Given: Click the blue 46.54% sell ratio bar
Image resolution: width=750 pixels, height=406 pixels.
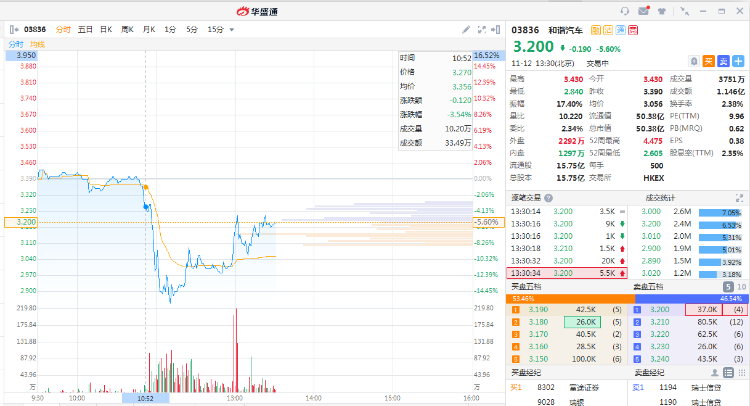Looking at the screenshot, I should coord(691,298).
